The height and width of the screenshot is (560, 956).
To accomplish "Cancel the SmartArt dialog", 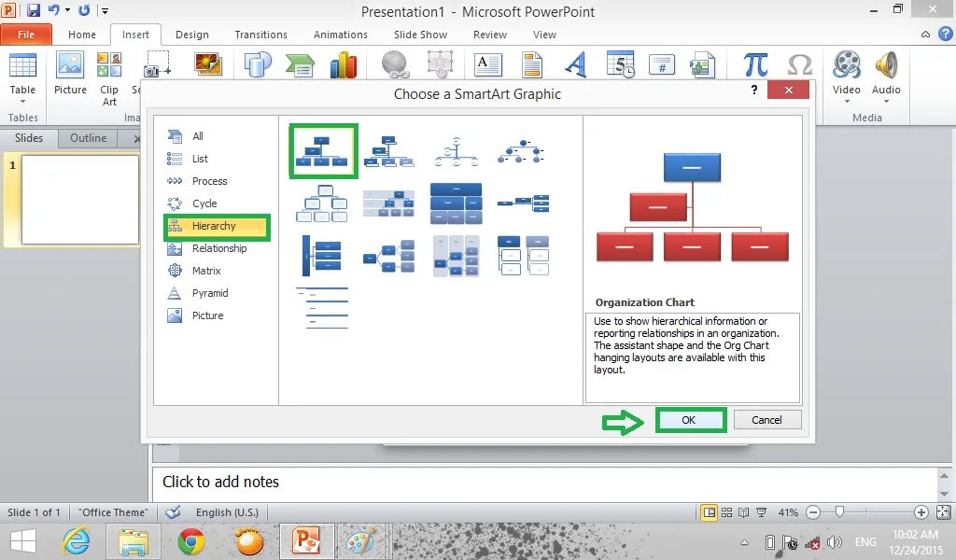I will [767, 420].
